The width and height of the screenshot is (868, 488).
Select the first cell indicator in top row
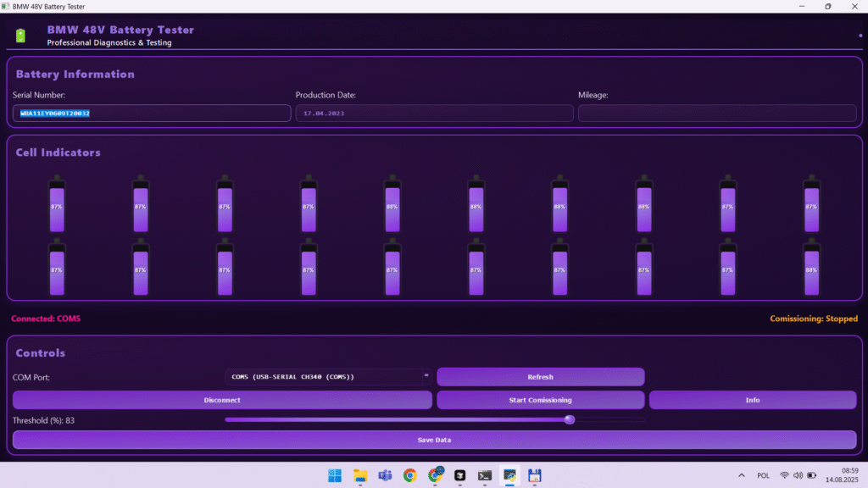click(57, 205)
